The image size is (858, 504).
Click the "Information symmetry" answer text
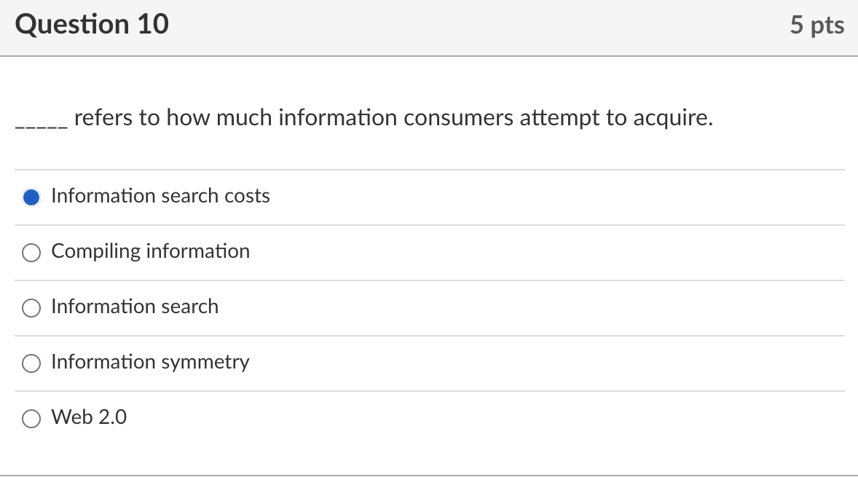point(150,362)
